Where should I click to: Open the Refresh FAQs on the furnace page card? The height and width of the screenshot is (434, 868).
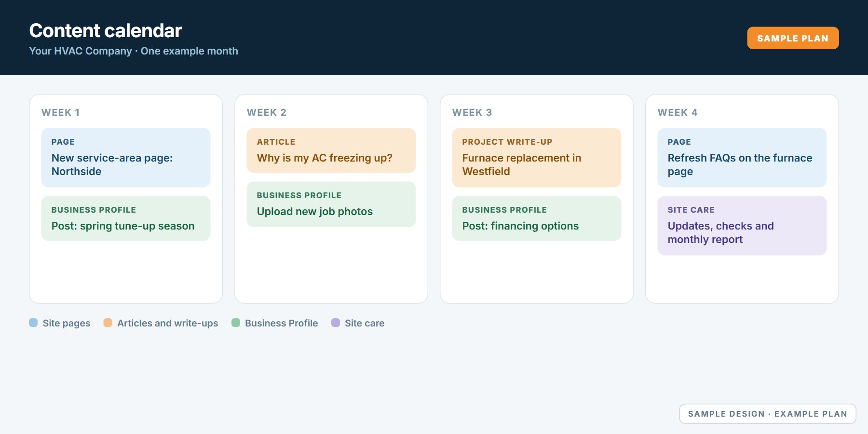pos(742,158)
